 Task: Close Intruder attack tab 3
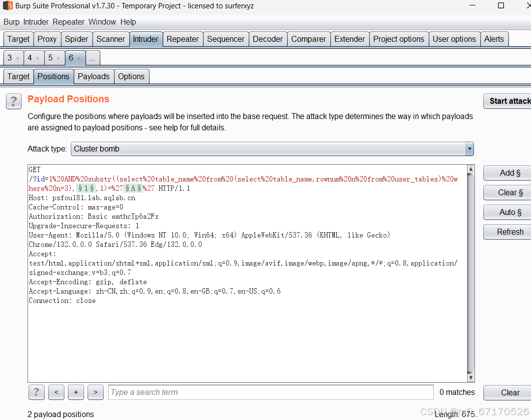pyautogui.click(x=18, y=58)
